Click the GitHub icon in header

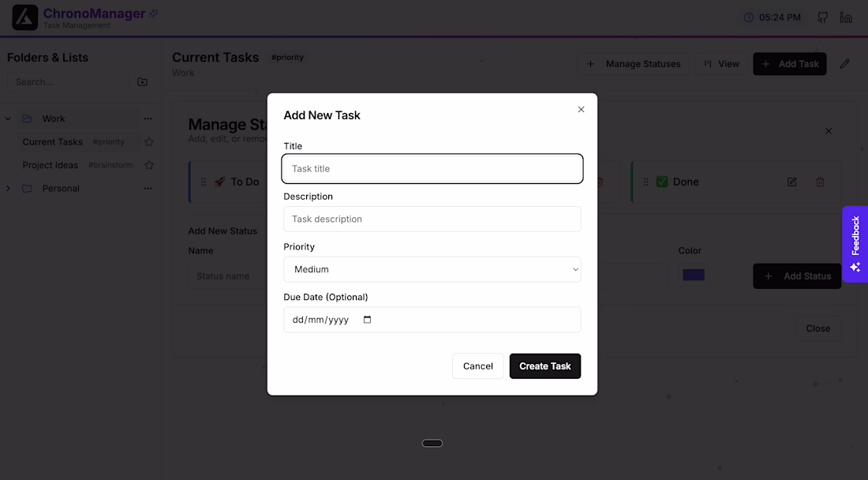pyautogui.click(x=822, y=17)
